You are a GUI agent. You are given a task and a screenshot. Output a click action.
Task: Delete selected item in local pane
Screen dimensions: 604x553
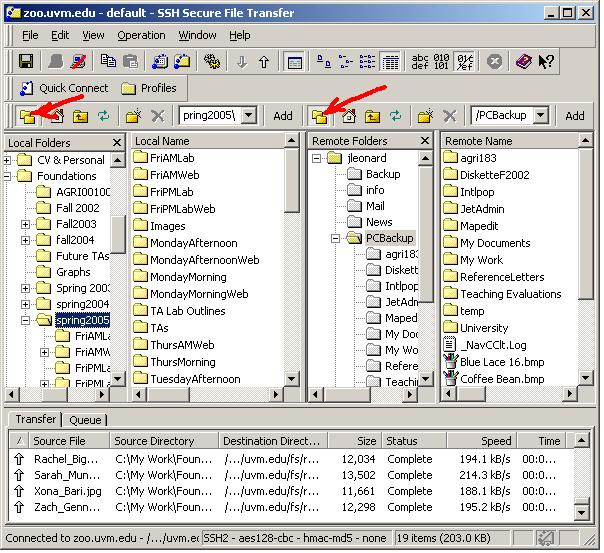click(156, 116)
